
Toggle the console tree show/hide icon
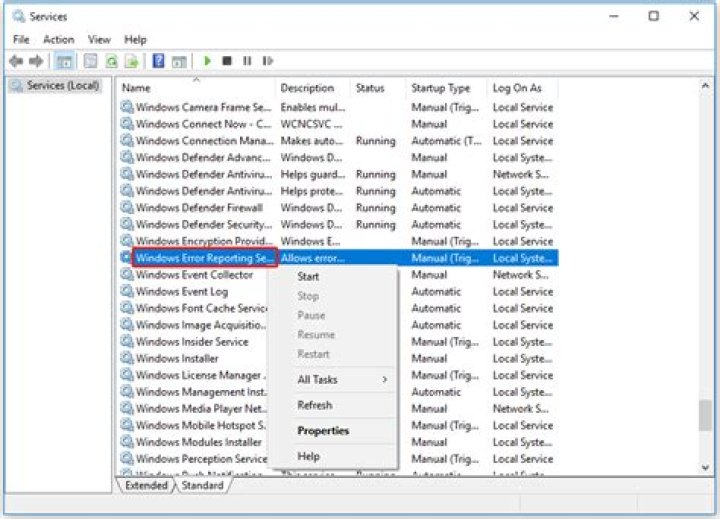[x=65, y=61]
